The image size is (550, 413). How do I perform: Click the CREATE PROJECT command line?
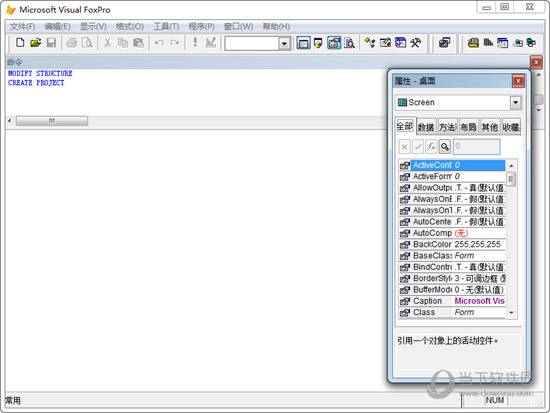coord(36,83)
